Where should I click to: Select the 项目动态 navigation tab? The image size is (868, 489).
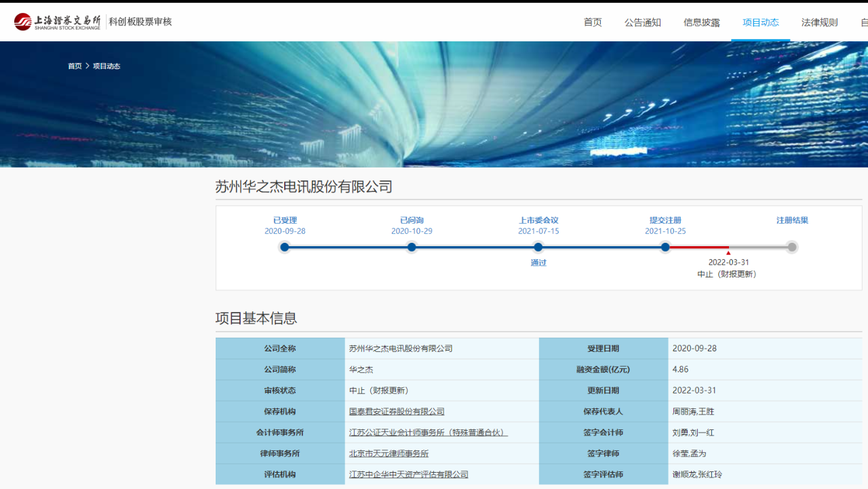pos(760,22)
